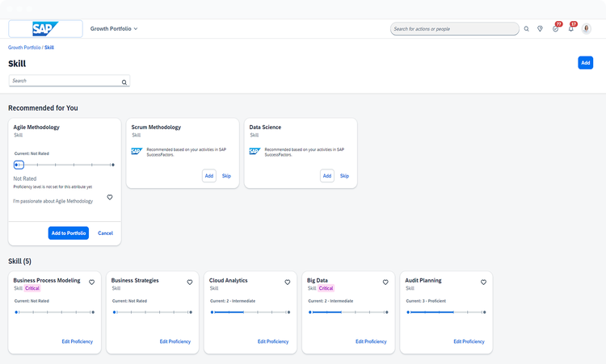This screenshot has width=606, height=364.
Task: Toggle favorite heart on Business Strategies
Action: coord(190,282)
